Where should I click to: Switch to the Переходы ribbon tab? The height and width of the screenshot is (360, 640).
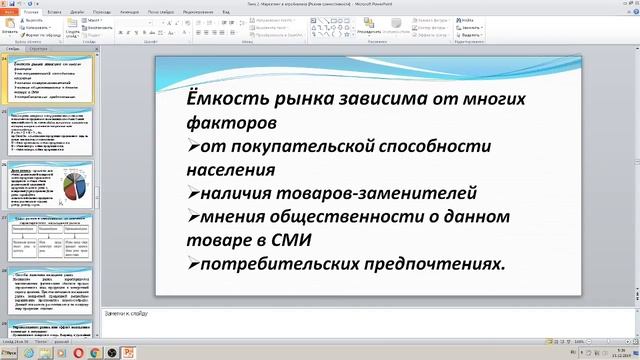(x=102, y=12)
